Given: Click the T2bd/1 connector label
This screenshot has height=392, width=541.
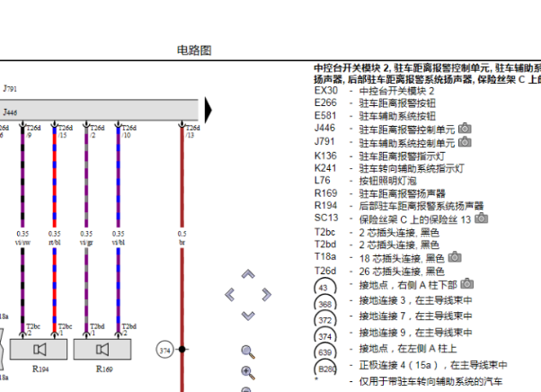Looking at the screenshot, I should 97,330.
